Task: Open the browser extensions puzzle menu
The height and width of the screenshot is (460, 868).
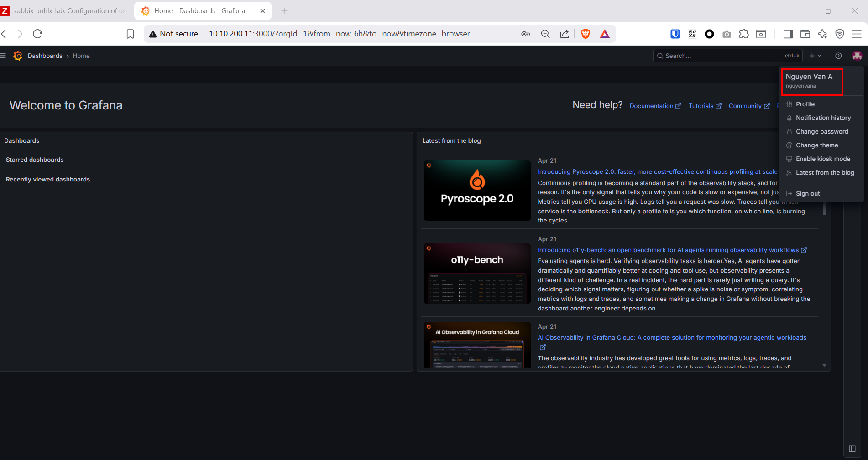Action: 744,34
